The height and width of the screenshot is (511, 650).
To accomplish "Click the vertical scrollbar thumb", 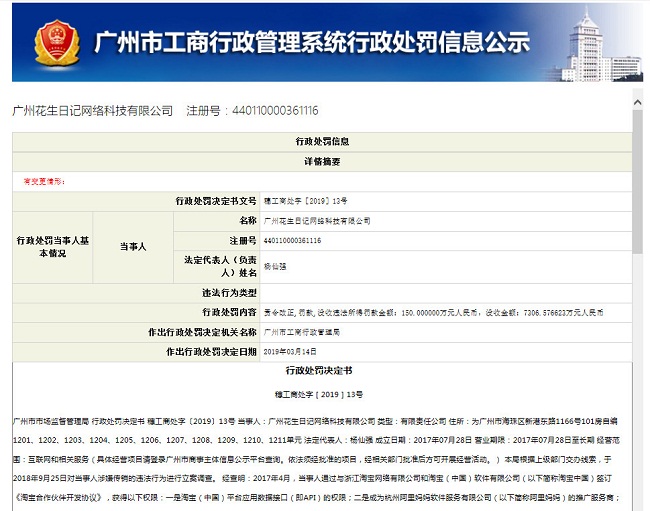I will click(638, 181).
